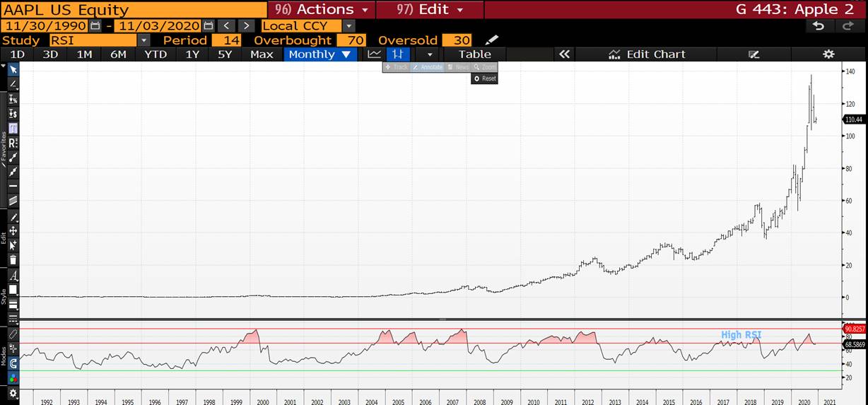Select the pointer arrow tool in left toolbar

tap(13, 69)
